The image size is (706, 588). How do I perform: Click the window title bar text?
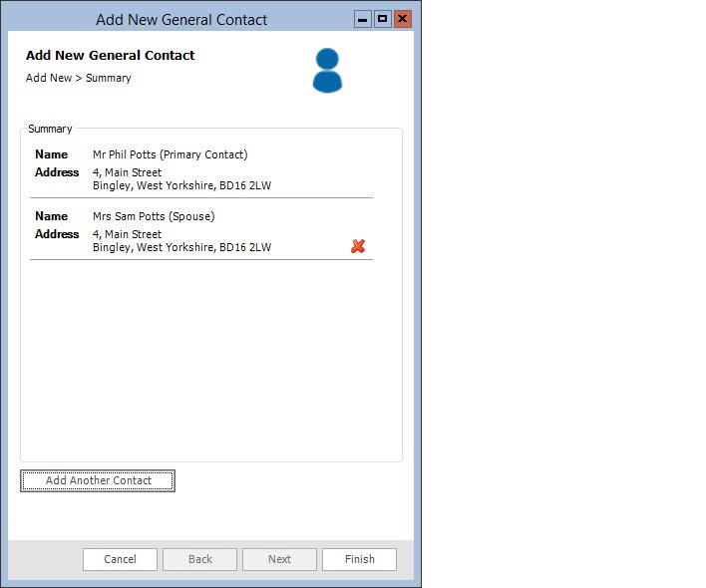[x=181, y=20]
